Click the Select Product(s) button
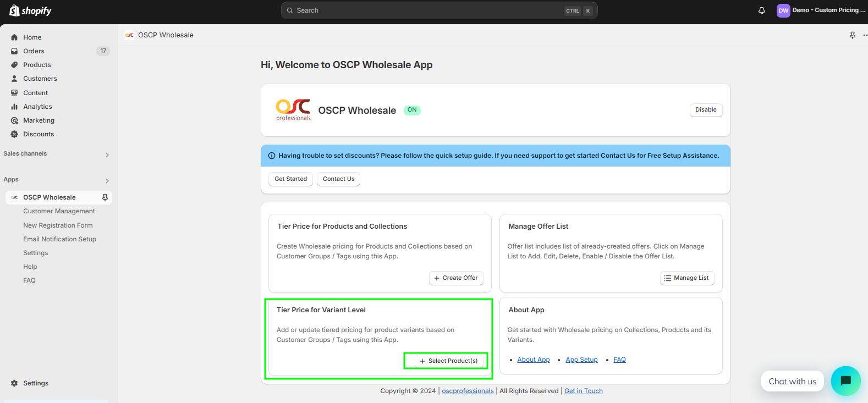Image resolution: width=868 pixels, height=403 pixels. [448, 361]
